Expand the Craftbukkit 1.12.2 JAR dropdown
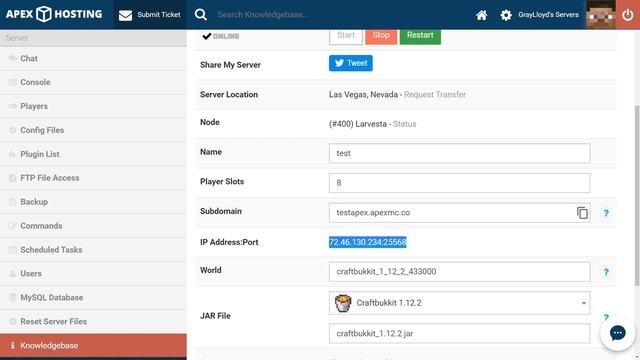This screenshot has width=640, height=360. point(459,303)
